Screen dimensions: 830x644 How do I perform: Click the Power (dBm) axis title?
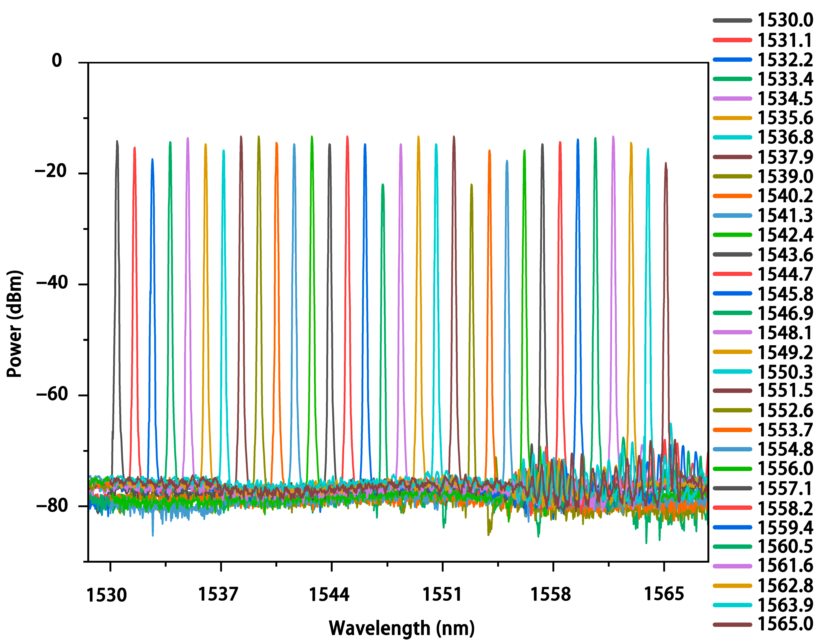click(15, 323)
